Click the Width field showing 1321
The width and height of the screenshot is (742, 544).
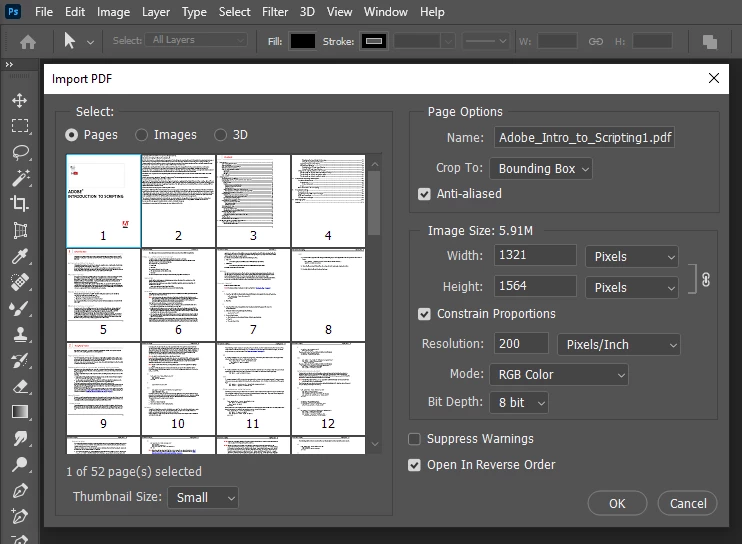[x=535, y=255]
